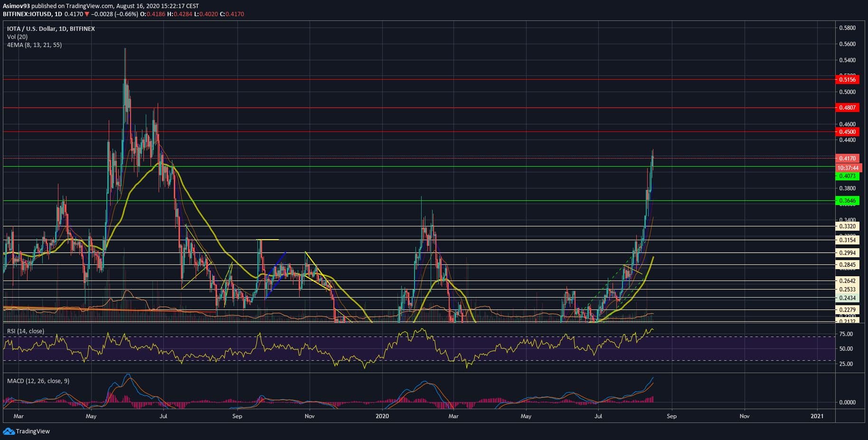Open the RSI (14, close) indicator legend
This screenshot has height=440, width=868.
25,331
